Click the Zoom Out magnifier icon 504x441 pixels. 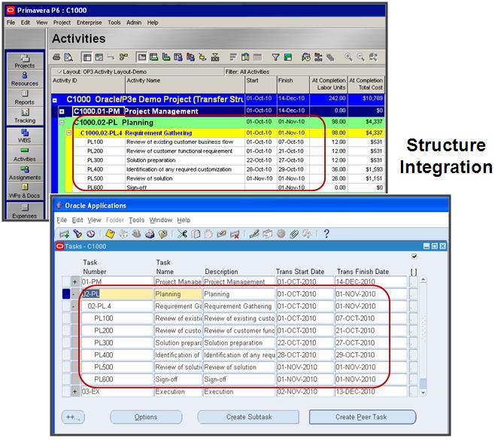(361, 57)
